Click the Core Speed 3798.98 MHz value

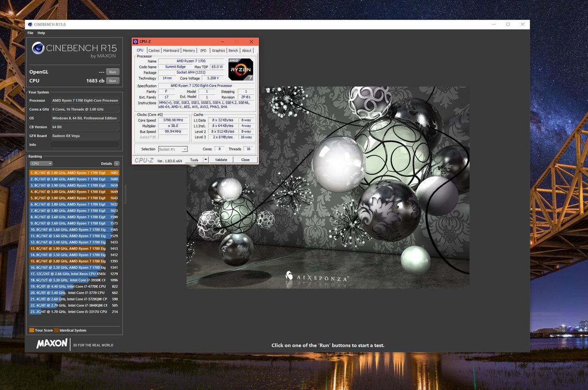tap(173, 120)
